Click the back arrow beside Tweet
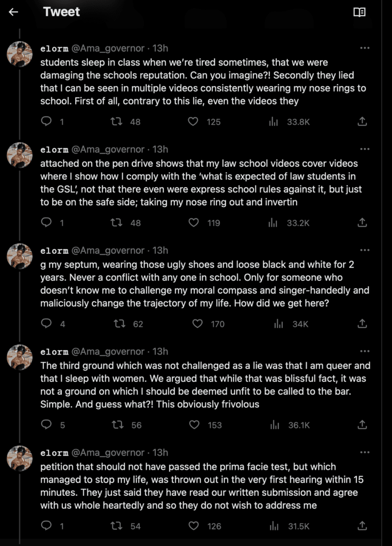The width and height of the screenshot is (392, 546). pos(13,12)
